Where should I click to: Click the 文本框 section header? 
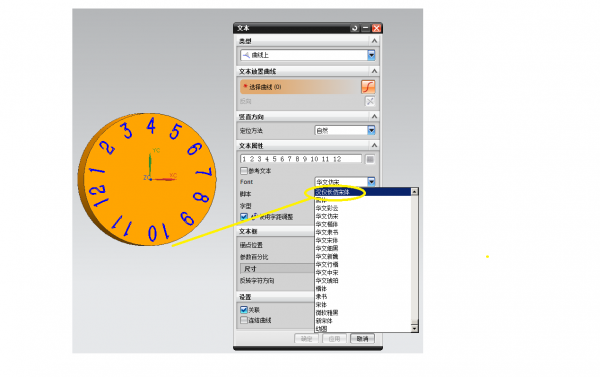coord(275,231)
